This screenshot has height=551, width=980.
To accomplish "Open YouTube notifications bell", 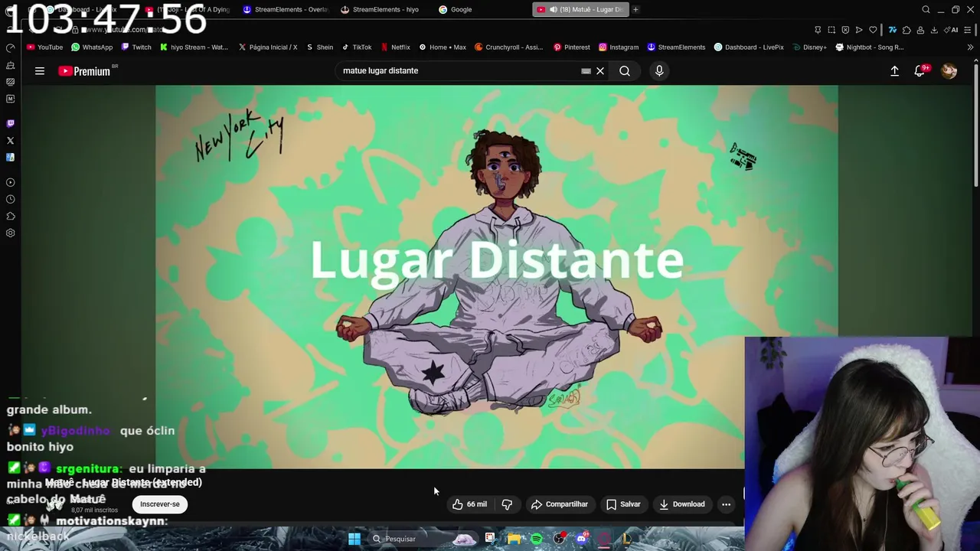I will tap(920, 71).
